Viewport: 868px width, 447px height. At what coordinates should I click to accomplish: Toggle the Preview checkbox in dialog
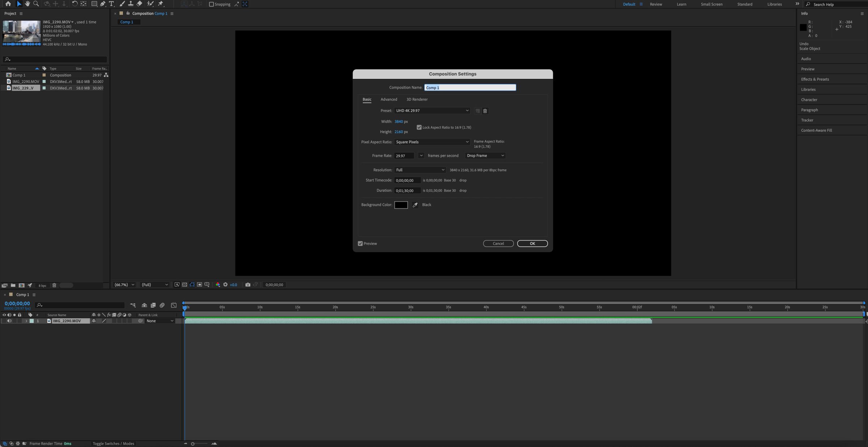pyautogui.click(x=360, y=244)
